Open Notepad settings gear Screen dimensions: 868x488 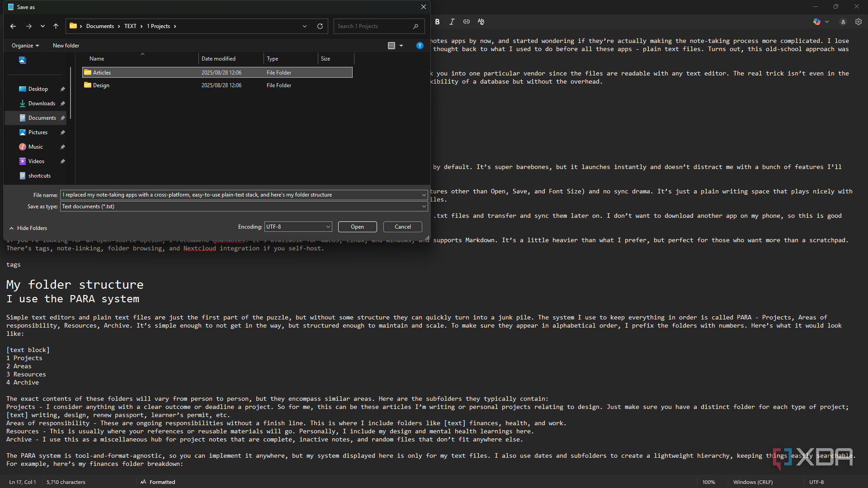859,22
